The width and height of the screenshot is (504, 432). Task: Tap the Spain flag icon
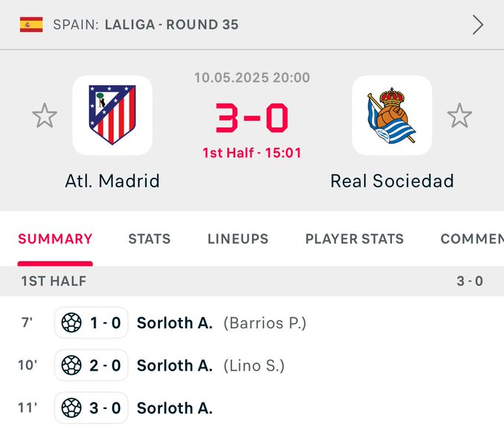[31, 24]
